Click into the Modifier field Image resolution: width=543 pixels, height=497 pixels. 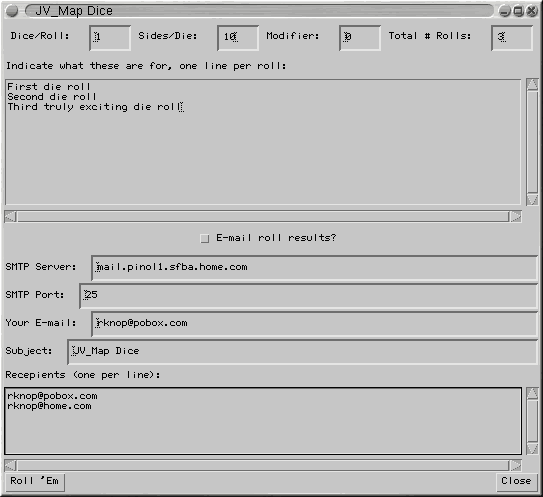point(360,37)
